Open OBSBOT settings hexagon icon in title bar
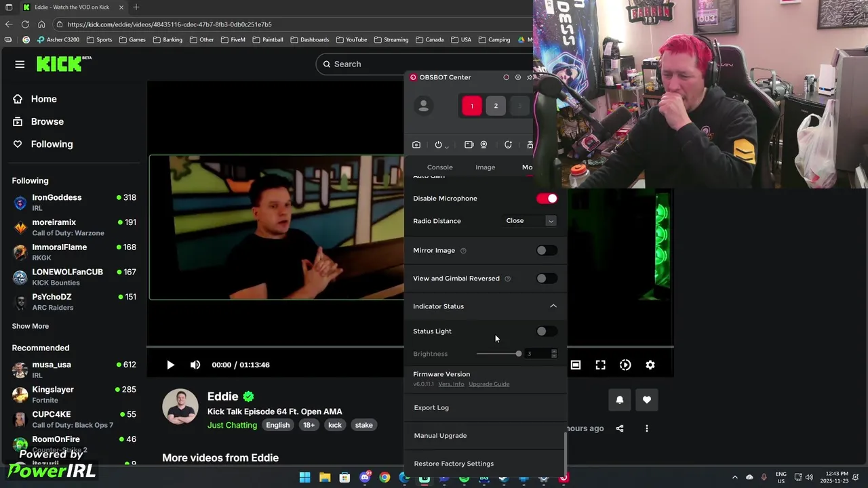The height and width of the screenshot is (488, 868). pos(518,77)
